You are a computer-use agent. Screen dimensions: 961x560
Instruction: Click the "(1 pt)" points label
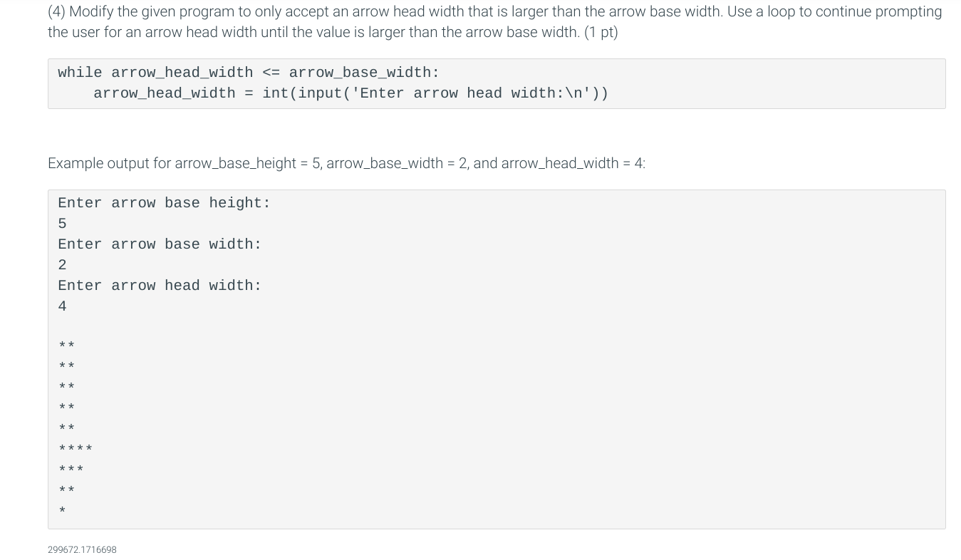click(601, 33)
